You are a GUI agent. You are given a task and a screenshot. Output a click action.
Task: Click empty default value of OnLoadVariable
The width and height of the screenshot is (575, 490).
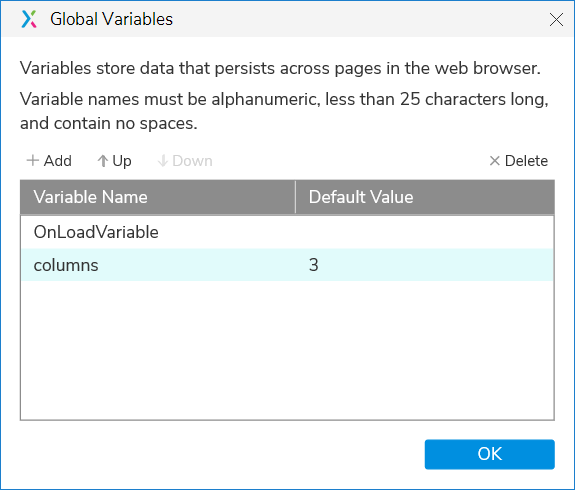click(x=425, y=232)
